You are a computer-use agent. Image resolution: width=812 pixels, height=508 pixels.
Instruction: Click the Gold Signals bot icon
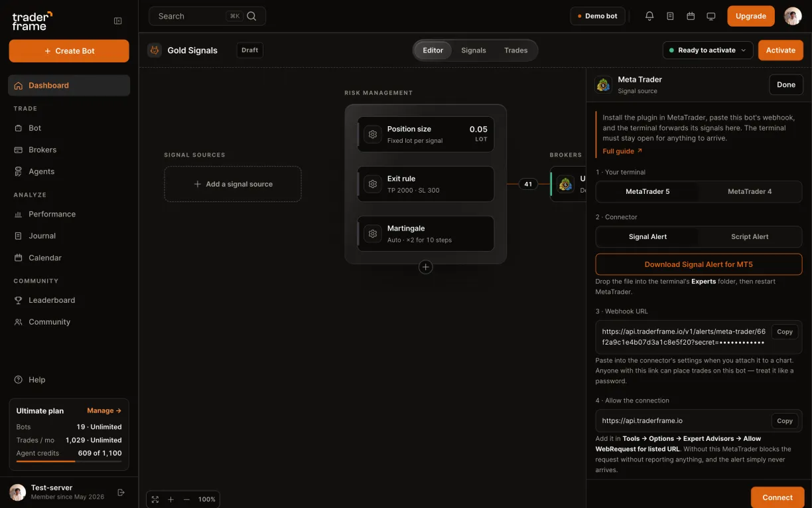click(x=155, y=50)
